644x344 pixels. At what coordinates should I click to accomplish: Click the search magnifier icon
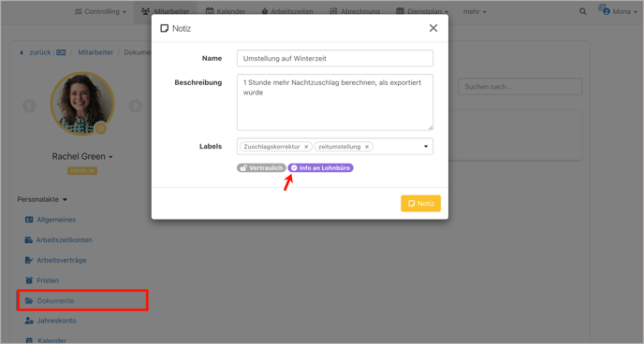click(x=583, y=11)
